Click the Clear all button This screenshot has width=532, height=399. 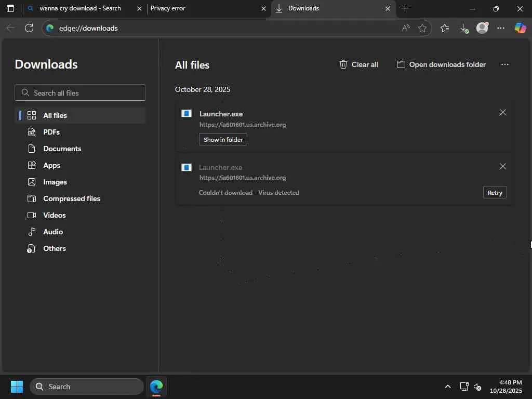pyautogui.click(x=358, y=64)
